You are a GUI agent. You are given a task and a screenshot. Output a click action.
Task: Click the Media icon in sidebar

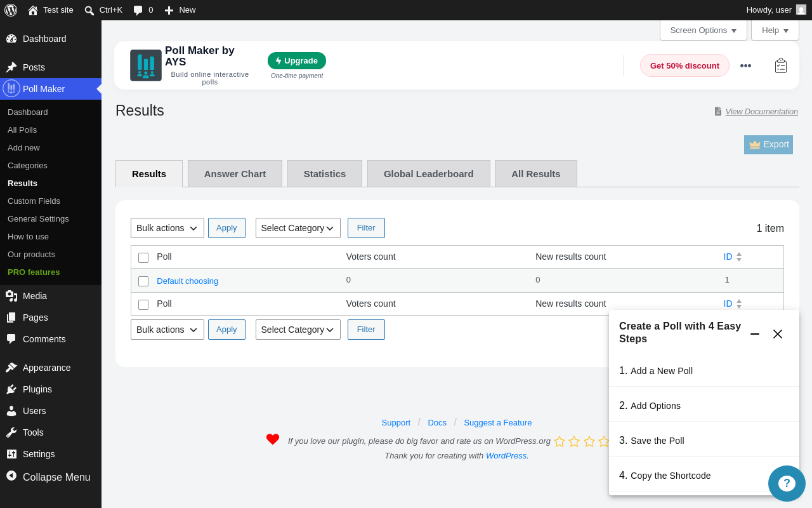click(11, 296)
